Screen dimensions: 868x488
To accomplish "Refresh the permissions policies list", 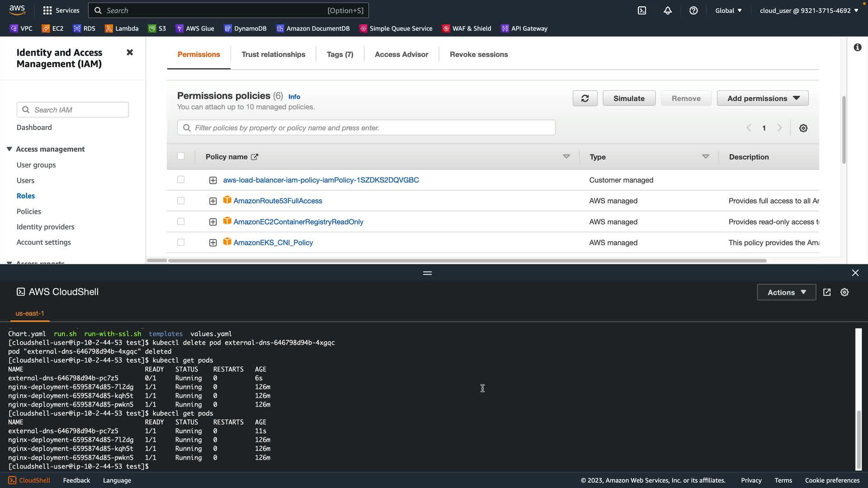I will [x=585, y=99].
